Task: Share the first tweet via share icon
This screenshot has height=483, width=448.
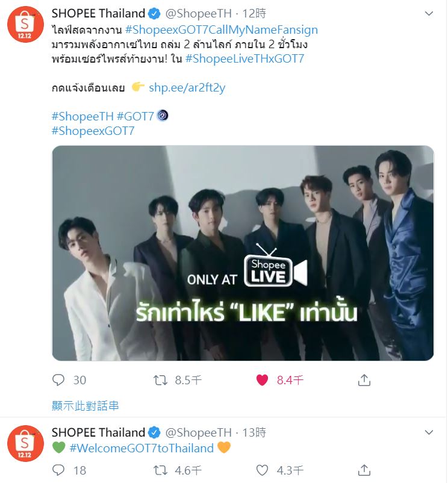Action: [364, 380]
